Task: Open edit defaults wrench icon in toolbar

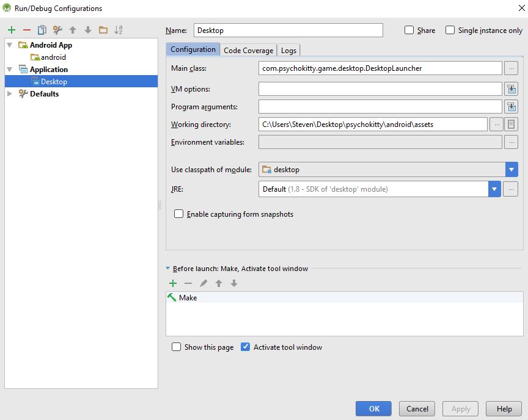Action: point(57,30)
